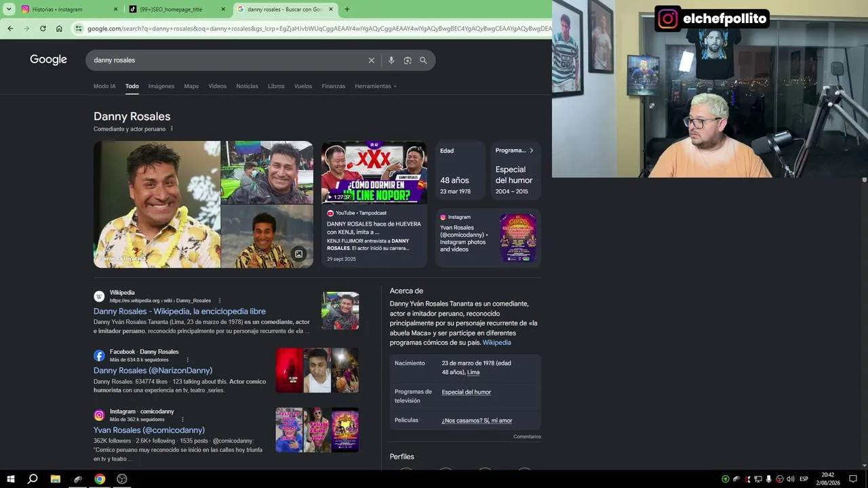This screenshot has height=488, width=868.
Task: Open more options for the Wikipedia result
Action: point(219,300)
